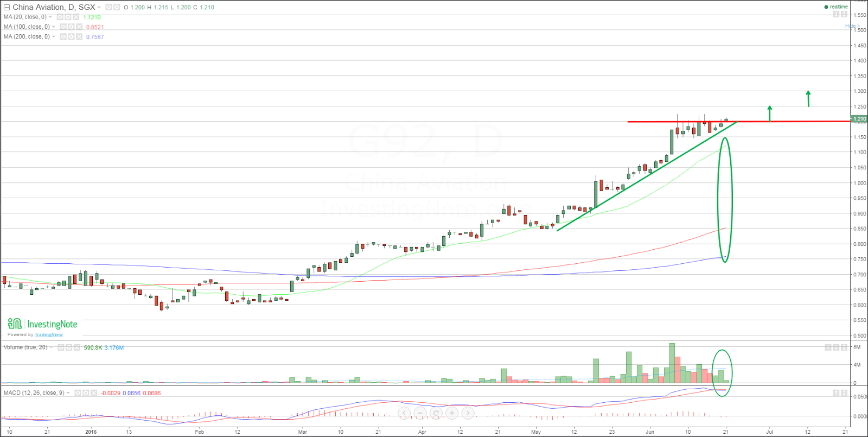
Task: Hide the MA 20 indicator with its eye icon
Action: coord(60,17)
